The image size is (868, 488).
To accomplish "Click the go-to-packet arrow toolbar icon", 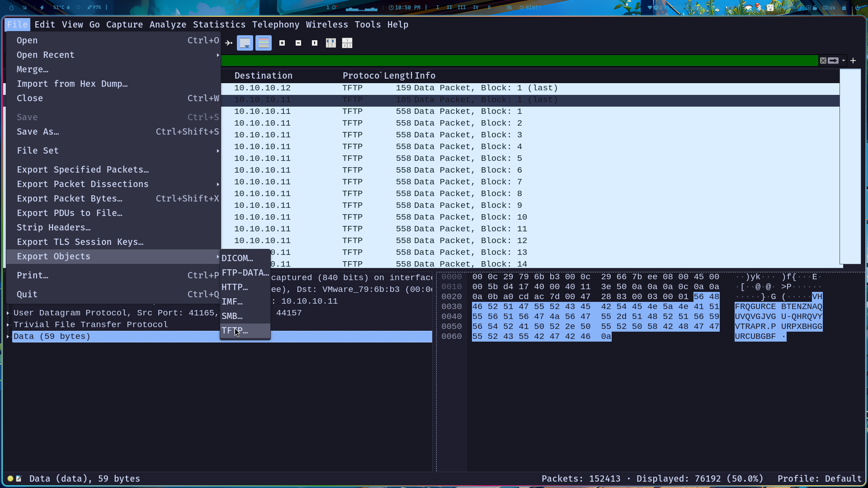I will pyautogui.click(x=229, y=43).
